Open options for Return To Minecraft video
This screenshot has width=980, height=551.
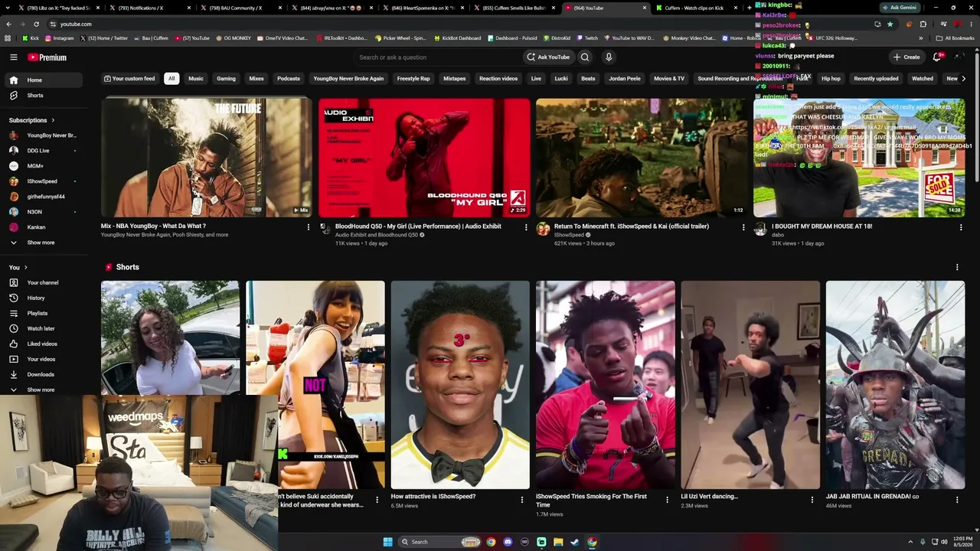tap(743, 227)
